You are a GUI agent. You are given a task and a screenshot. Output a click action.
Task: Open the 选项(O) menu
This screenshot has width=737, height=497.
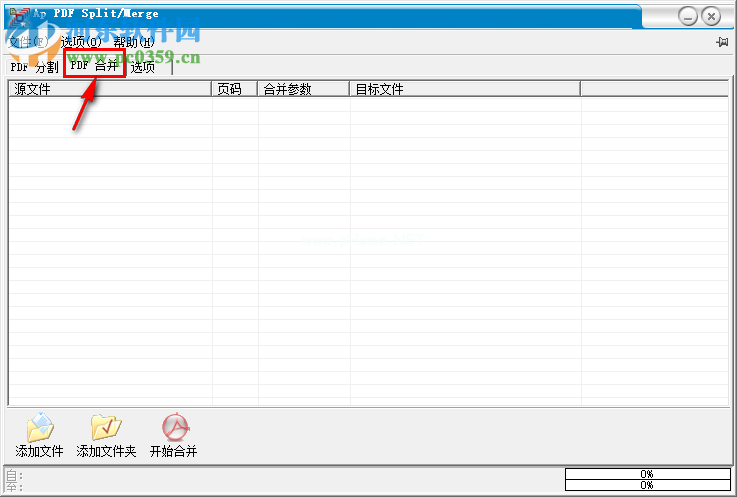tap(81, 42)
